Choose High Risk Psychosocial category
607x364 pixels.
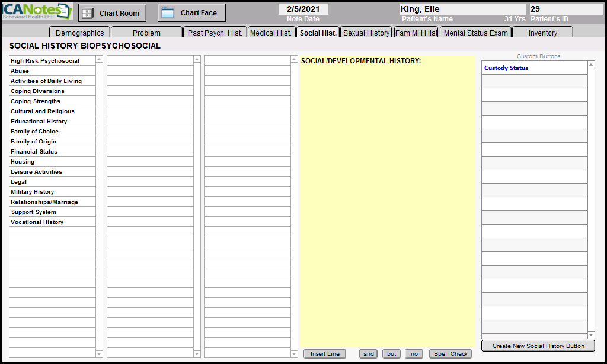pyautogui.click(x=45, y=61)
